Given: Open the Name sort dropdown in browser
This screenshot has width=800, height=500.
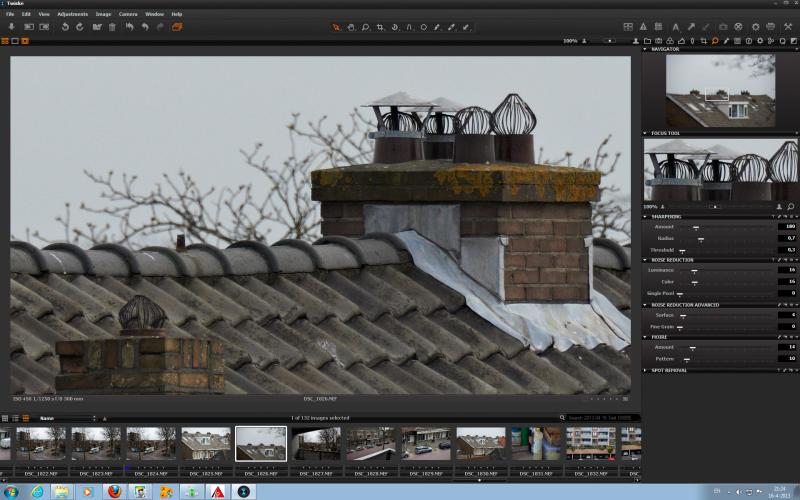Looking at the screenshot, I should coord(67,418).
